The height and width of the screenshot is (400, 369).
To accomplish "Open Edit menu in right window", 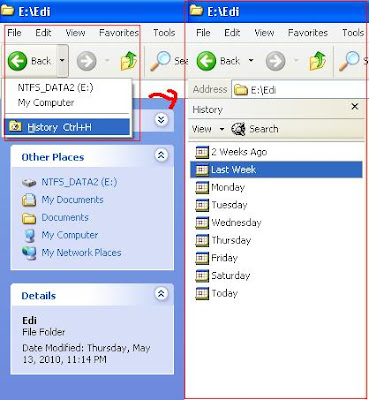I will (232, 33).
